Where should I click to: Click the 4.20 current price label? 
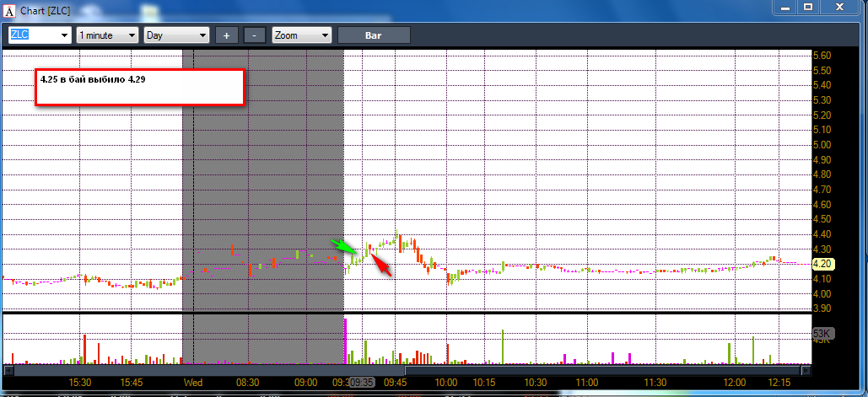tap(822, 264)
